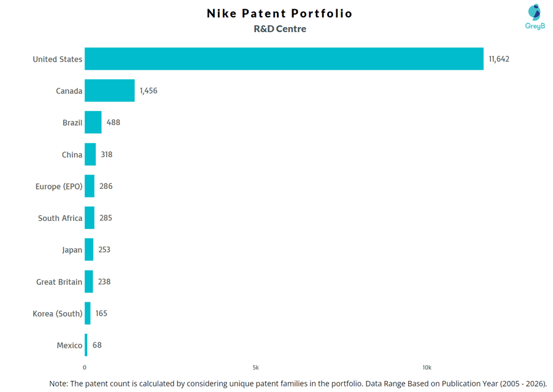Click the Europe (EPO) axis label

point(59,186)
